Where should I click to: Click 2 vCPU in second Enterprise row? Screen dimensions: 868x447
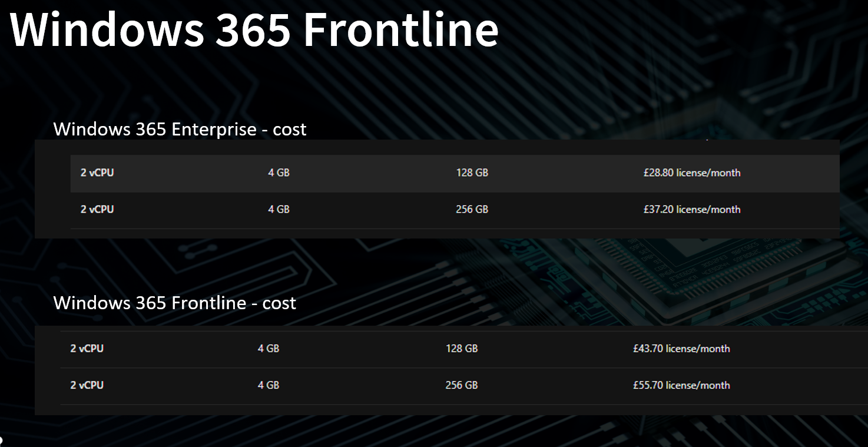[97, 210]
